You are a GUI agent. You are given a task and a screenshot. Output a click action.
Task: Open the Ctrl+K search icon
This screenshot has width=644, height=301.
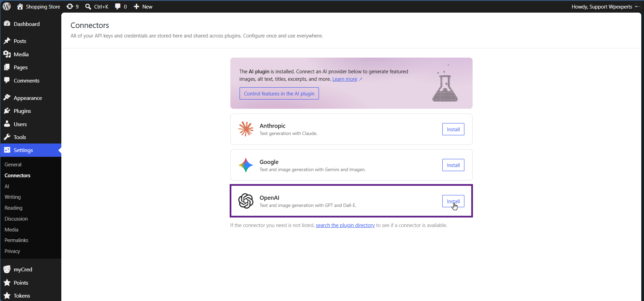88,6
